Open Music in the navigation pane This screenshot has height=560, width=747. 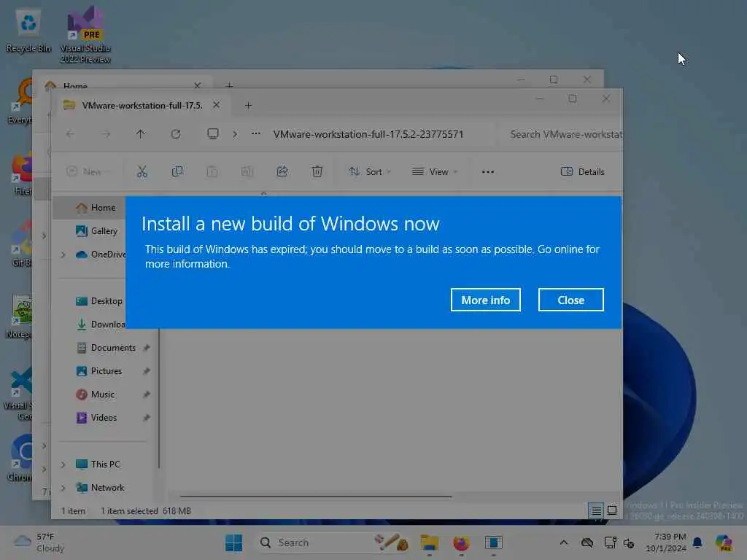point(96,394)
